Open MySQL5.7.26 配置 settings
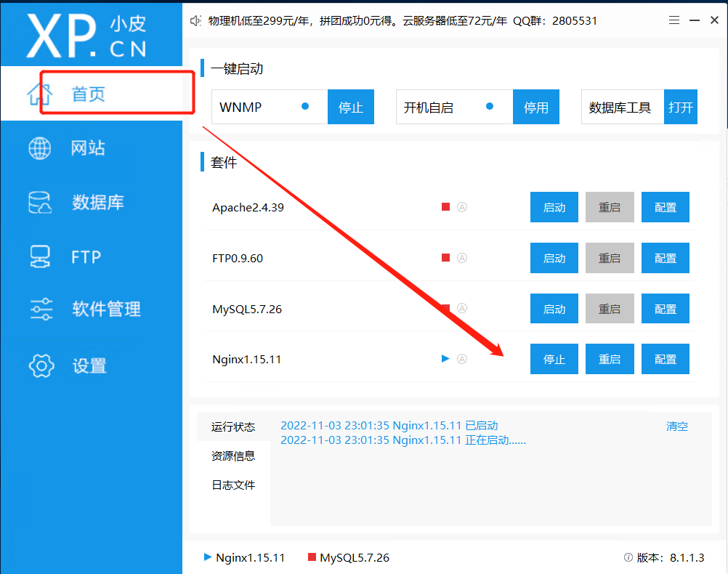 pos(666,309)
